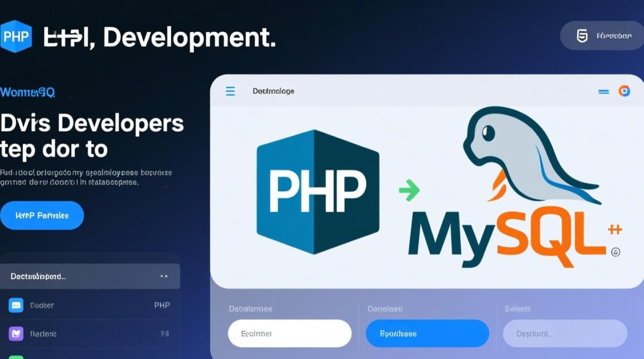The height and width of the screenshot is (359, 644).
Task: Click the PHP hexagon logo top left
Action: tap(16, 35)
